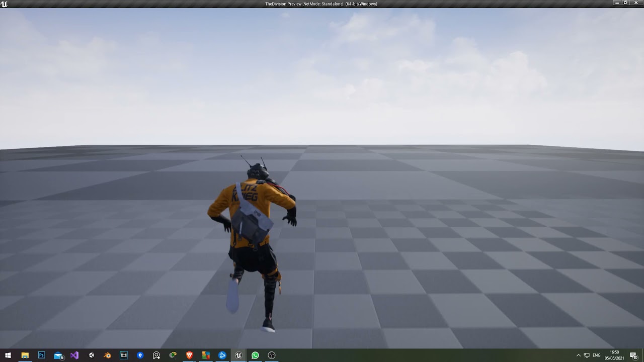Screen dimensions: 644x362
Task: Close the TheDivision Preview window
Action: point(636,3)
